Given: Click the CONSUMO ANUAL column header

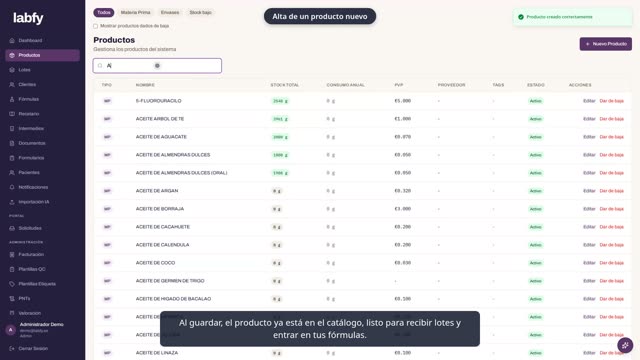Looking at the screenshot, I should pos(345,85).
